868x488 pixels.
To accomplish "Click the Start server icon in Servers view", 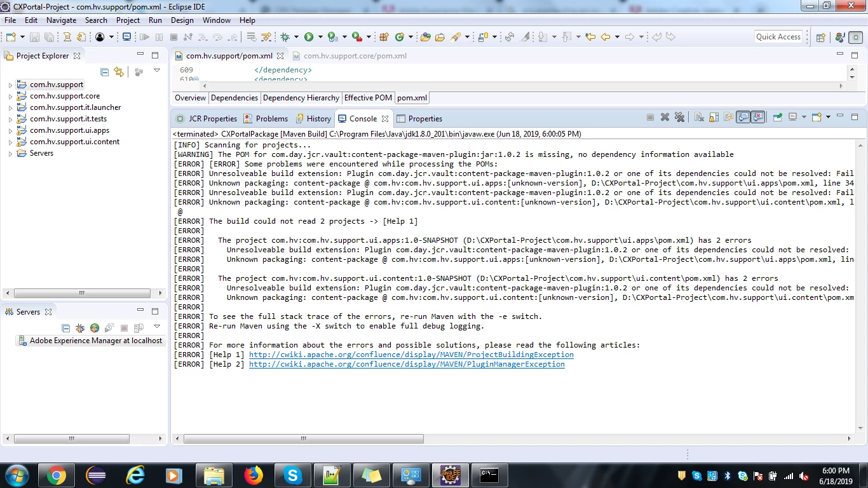I will click(95, 328).
